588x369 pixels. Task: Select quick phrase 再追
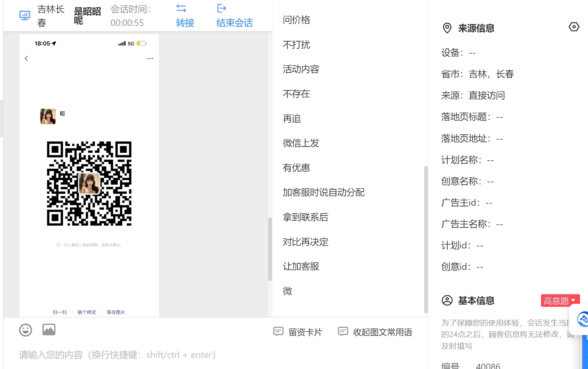292,119
